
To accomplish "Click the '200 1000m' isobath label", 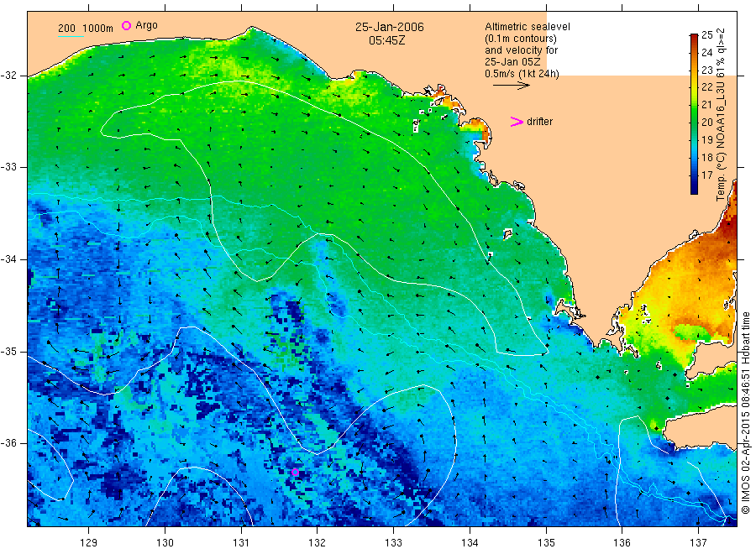I will (86, 29).
